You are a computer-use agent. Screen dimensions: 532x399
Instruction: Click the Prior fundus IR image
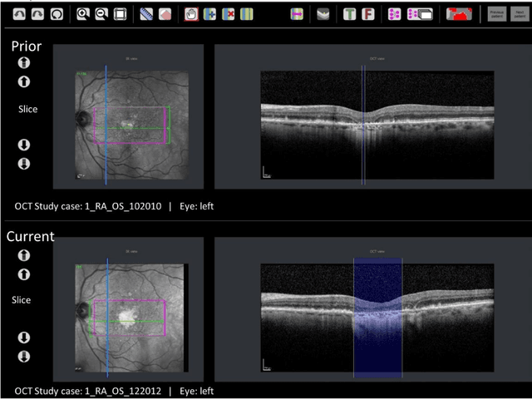click(x=132, y=126)
